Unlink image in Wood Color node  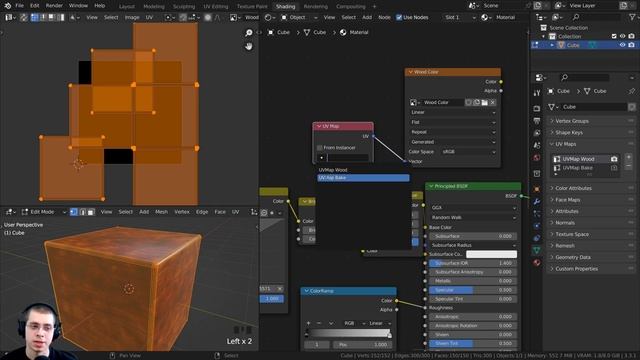click(x=493, y=102)
